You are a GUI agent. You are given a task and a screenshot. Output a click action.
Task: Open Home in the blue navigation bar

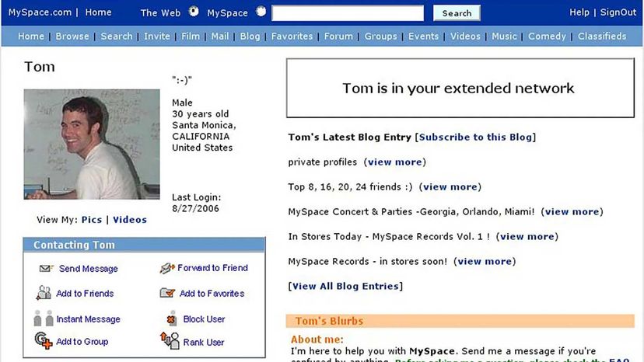(31, 36)
